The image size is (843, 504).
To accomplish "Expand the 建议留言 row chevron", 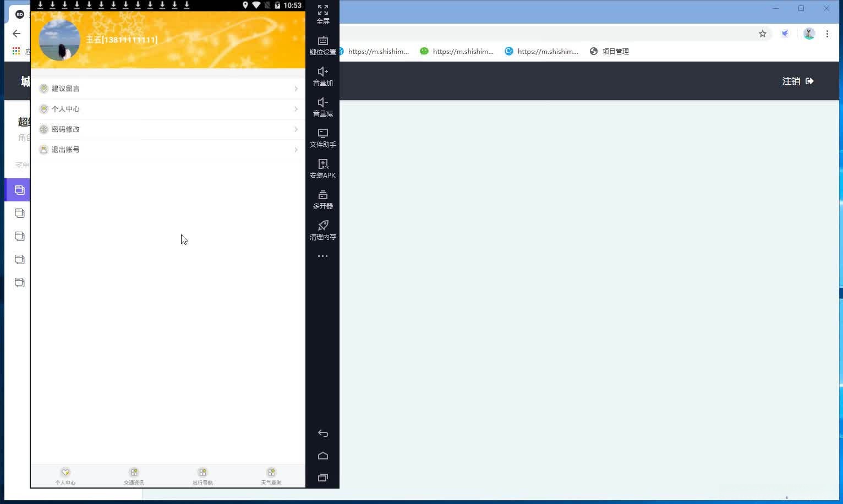I will point(296,89).
